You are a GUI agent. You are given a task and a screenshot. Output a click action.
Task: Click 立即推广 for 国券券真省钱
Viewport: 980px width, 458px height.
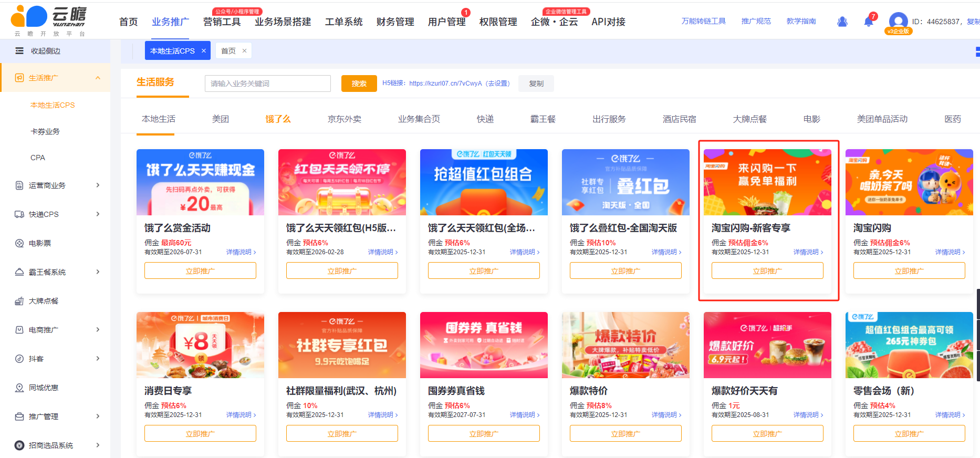[484, 434]
